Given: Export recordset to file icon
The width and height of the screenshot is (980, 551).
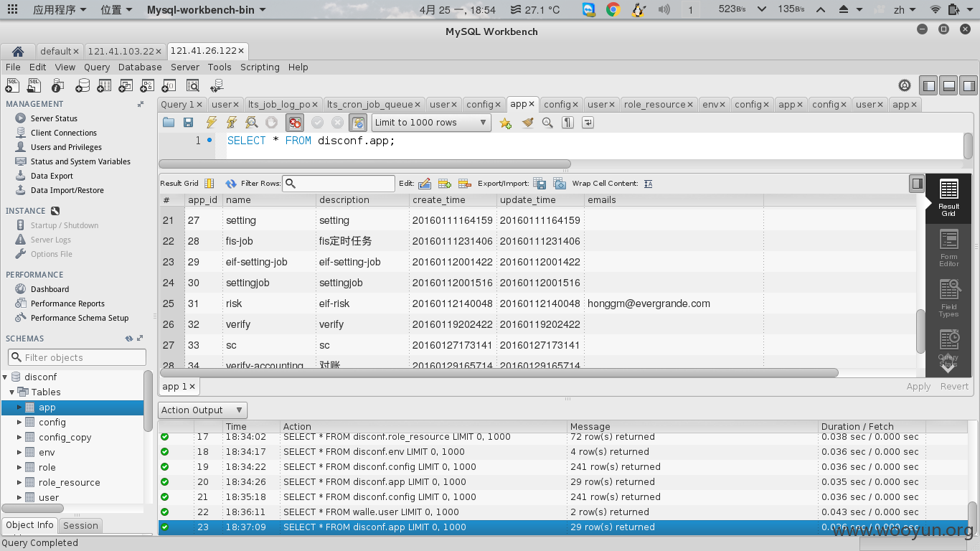Looking at the screenshot, I should point(540,184).
